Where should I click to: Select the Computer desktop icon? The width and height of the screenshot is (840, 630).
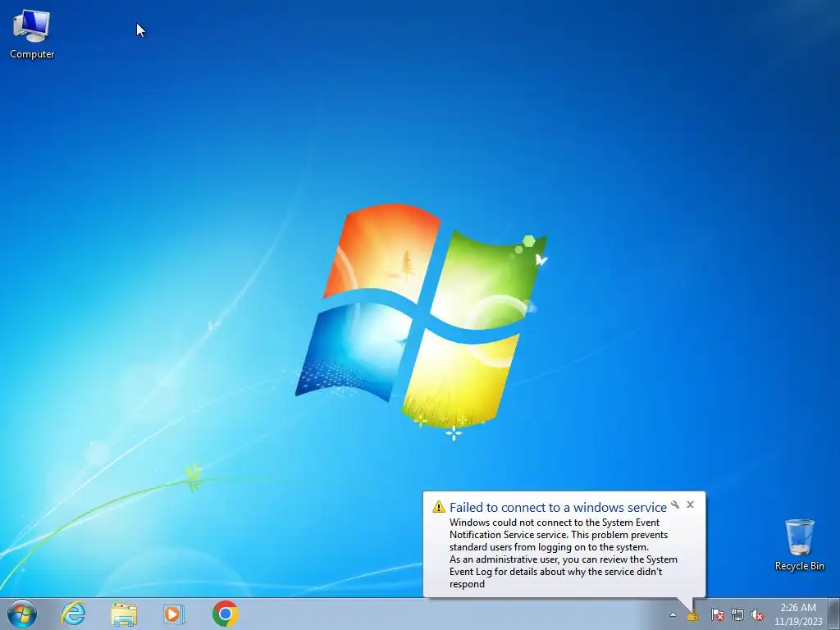[32, 35]
